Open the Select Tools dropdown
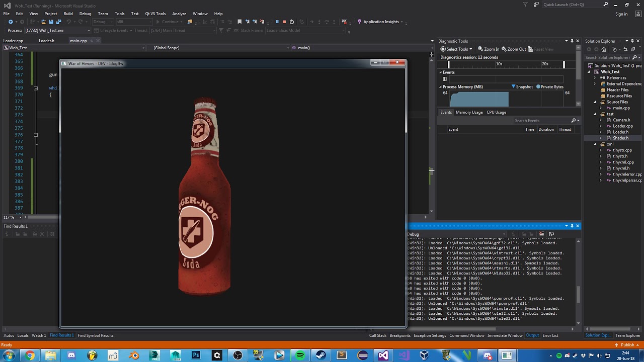 [456, 49]
